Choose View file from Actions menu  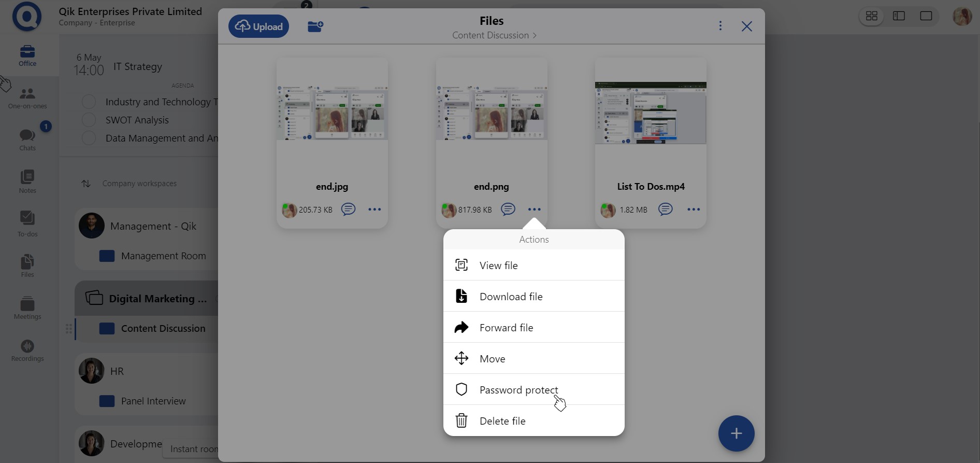[x=534, y=265]
